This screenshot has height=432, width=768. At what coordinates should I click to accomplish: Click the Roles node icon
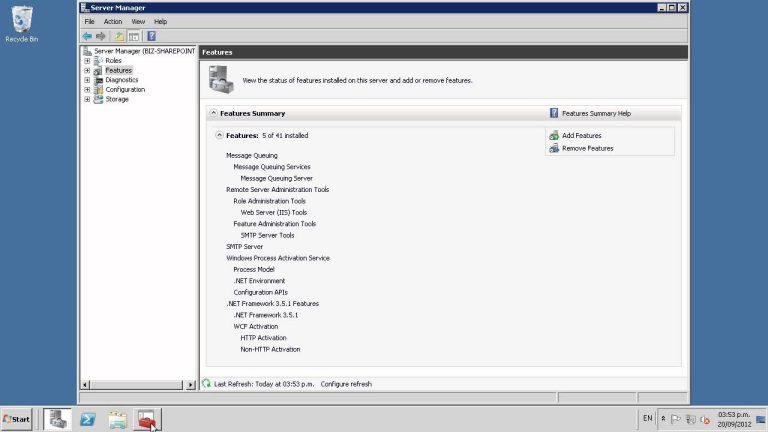pos(98,61)
